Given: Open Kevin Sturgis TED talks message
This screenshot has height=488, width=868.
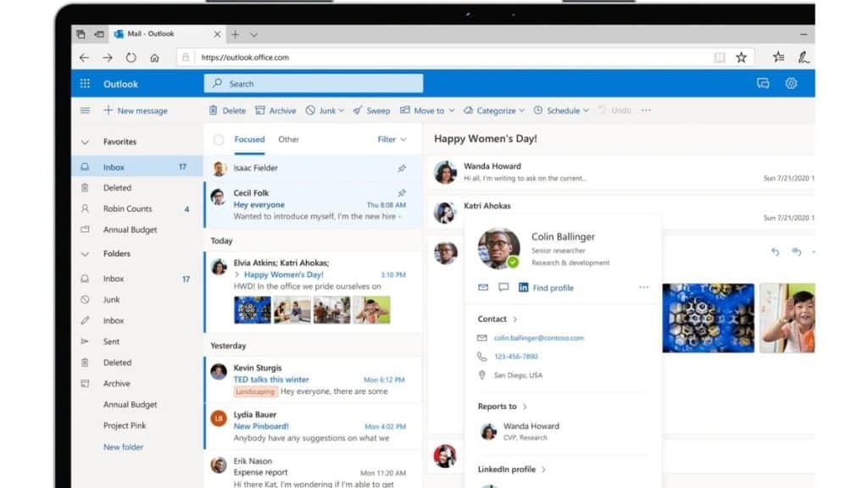Looking at the screenshot, I should pos(314,380).
